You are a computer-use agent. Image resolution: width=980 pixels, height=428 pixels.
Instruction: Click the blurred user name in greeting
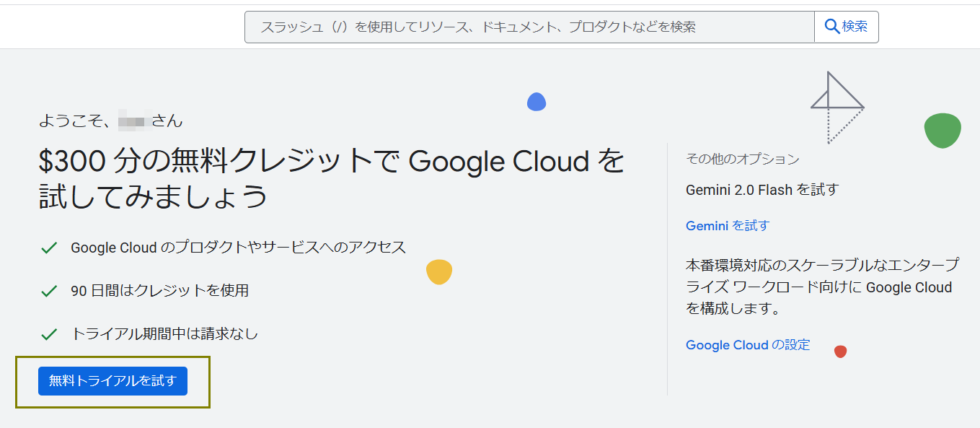point(133,121)
